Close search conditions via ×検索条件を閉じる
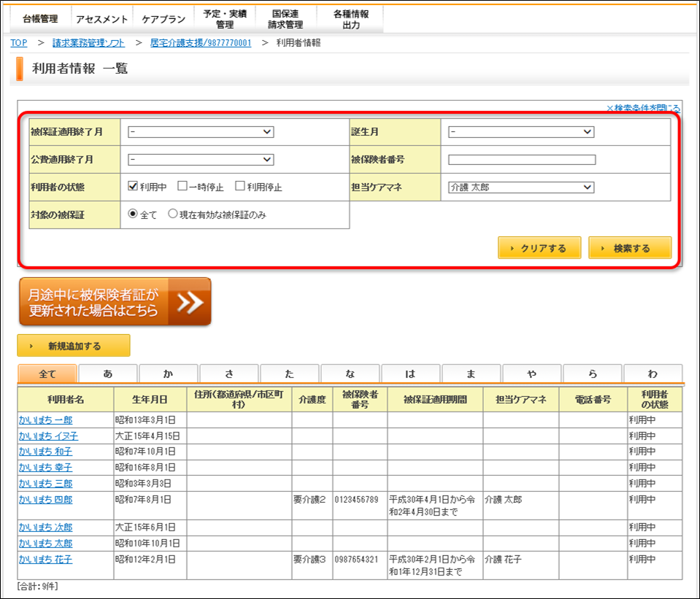 (643, 107)
